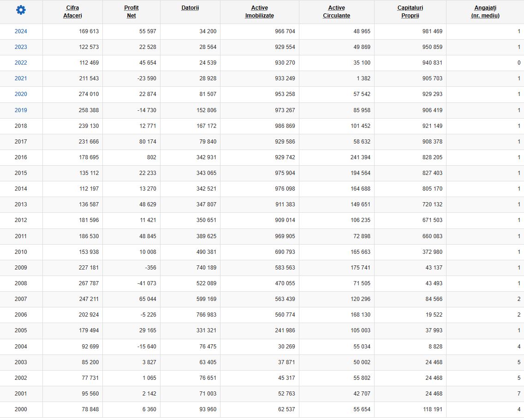This screenshot has height=420, width=524.
Task: Click the Datorii column header
Action: click(190, 8)
